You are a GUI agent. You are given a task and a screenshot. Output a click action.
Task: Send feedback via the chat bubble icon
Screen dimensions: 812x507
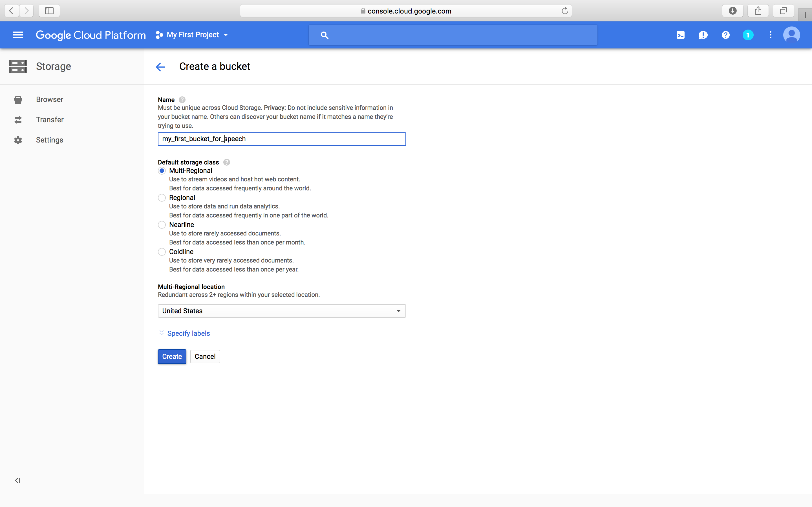point(703,35)
